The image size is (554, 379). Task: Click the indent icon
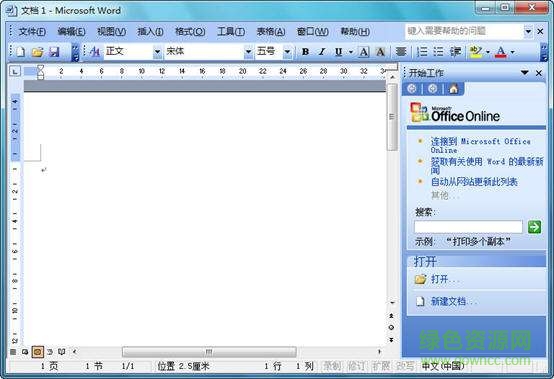455,52
